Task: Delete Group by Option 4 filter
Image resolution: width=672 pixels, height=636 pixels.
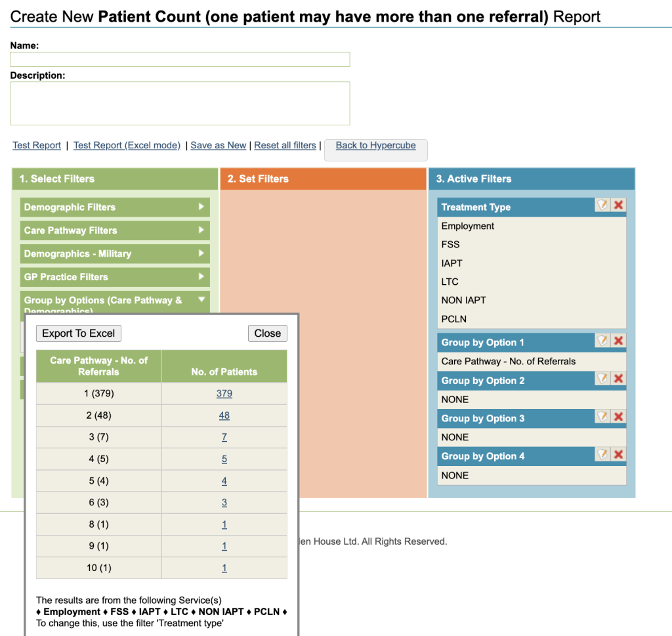Action: click(x=618, y=454)
